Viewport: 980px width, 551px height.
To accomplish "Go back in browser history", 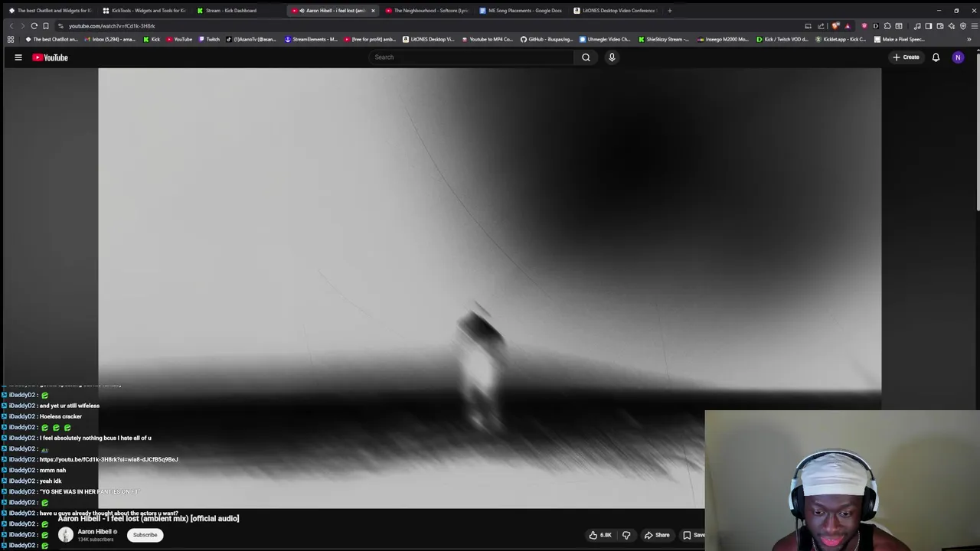I will pyautogui.click(x=11, y=26).
